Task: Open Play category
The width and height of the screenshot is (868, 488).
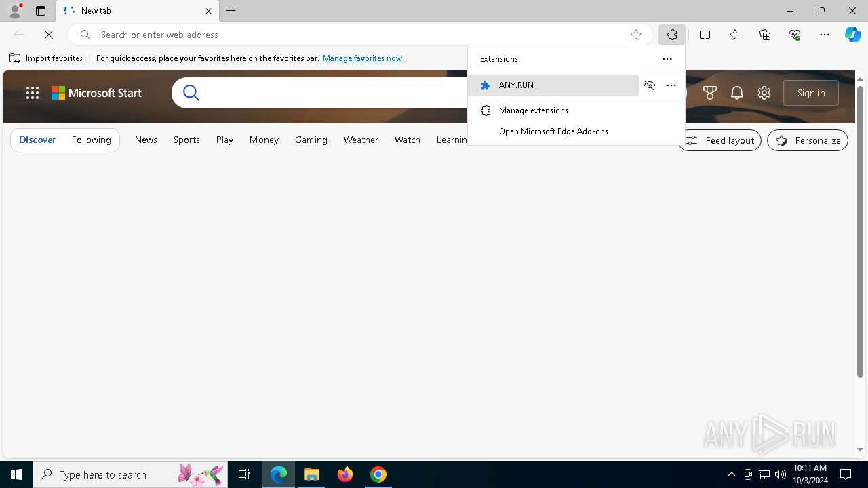Action: 224,140
